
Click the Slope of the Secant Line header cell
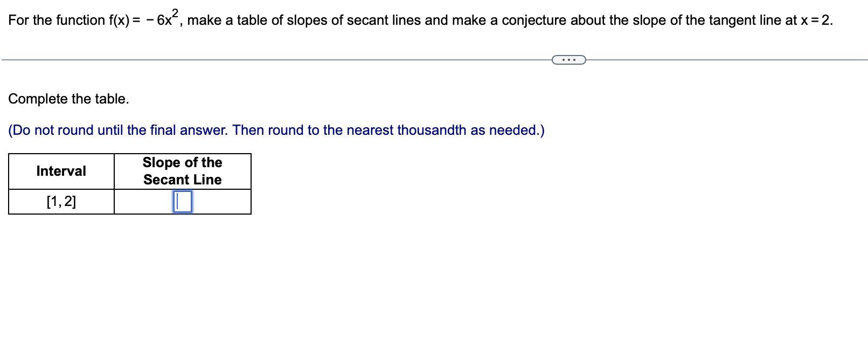point(182,171)
